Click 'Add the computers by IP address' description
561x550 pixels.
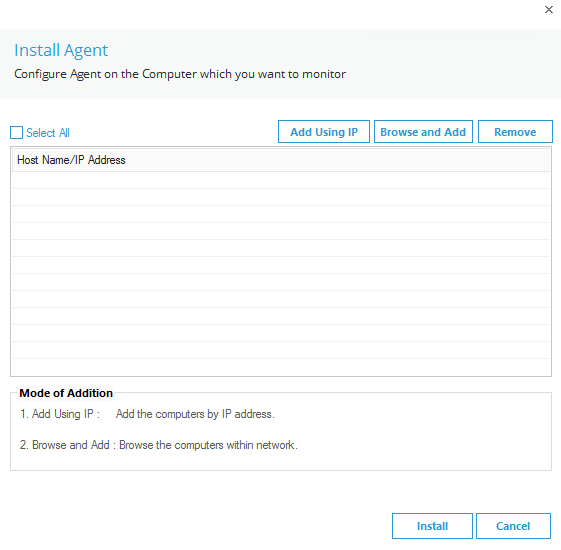tap(195, 414)
